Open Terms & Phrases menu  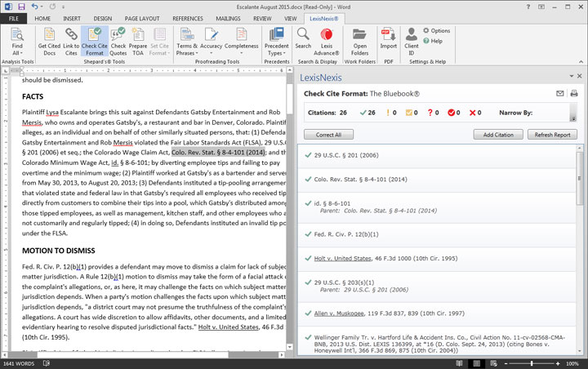coord(187,42)
